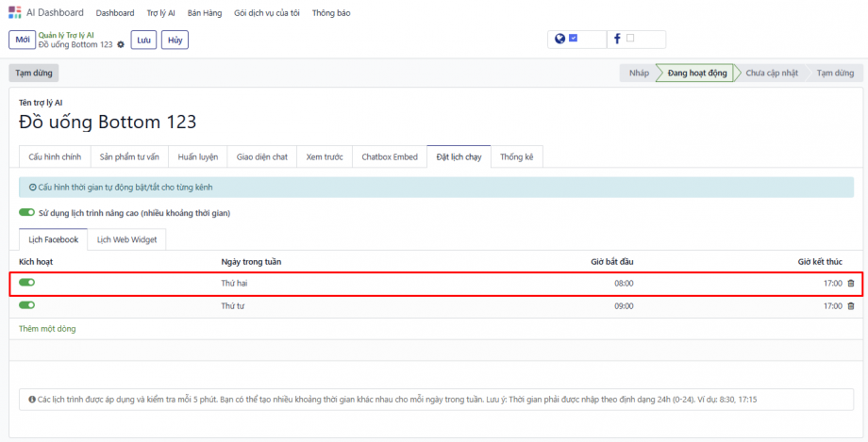Click the Facebook channel icon
Screen dimensions: 868x442
click(617, 39)
